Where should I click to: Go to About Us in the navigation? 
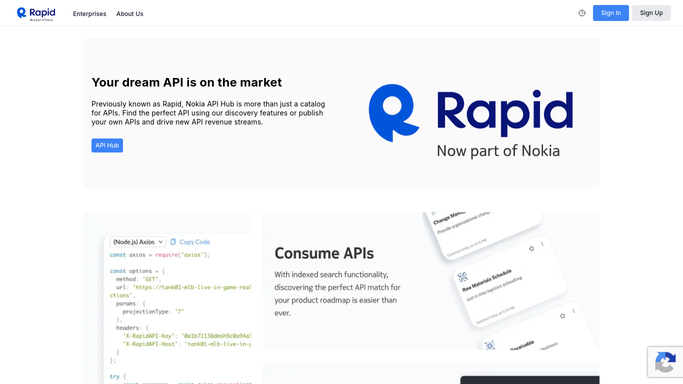pos(129,13)
